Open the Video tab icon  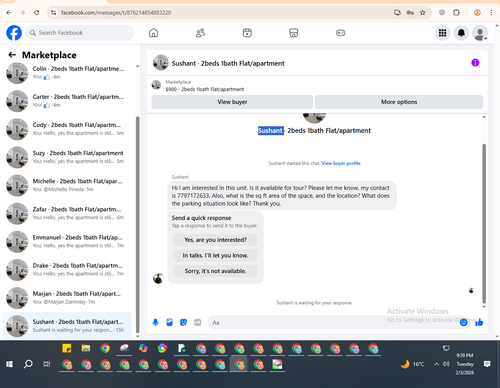(247, 33)
